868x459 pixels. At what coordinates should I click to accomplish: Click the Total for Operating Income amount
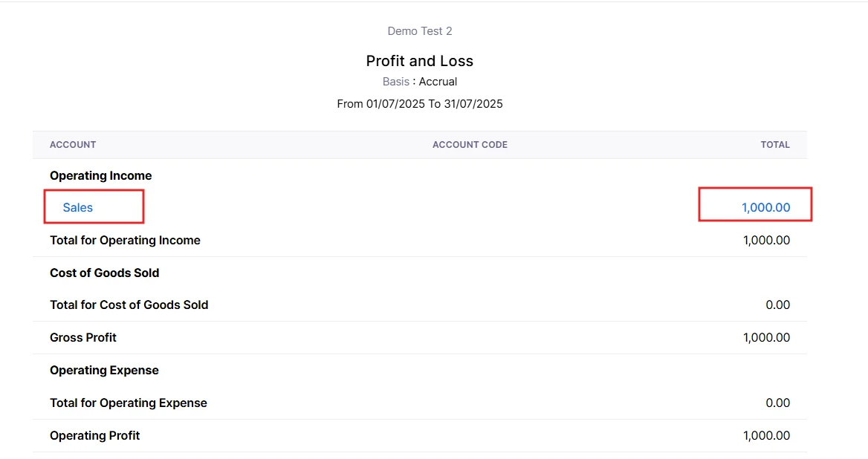point(766,241)
